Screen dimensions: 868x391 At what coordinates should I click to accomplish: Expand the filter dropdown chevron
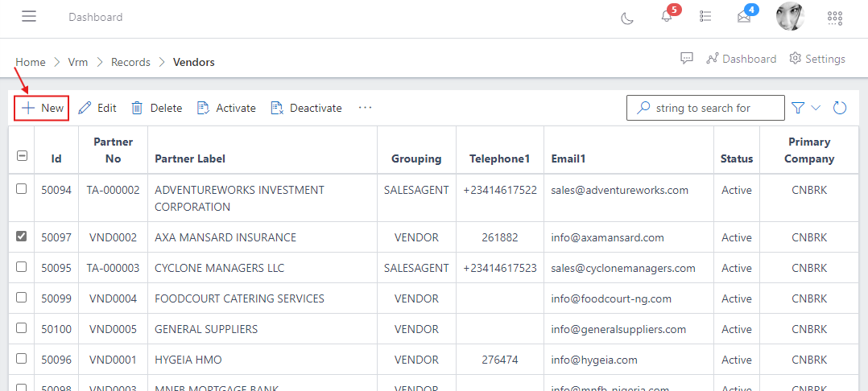tap(816, 108)
